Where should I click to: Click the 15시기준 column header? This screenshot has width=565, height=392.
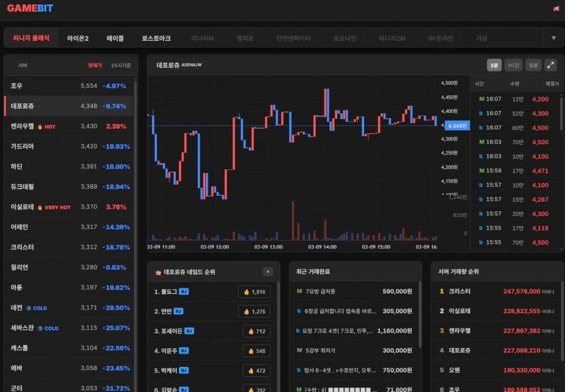tap(121, 65)
